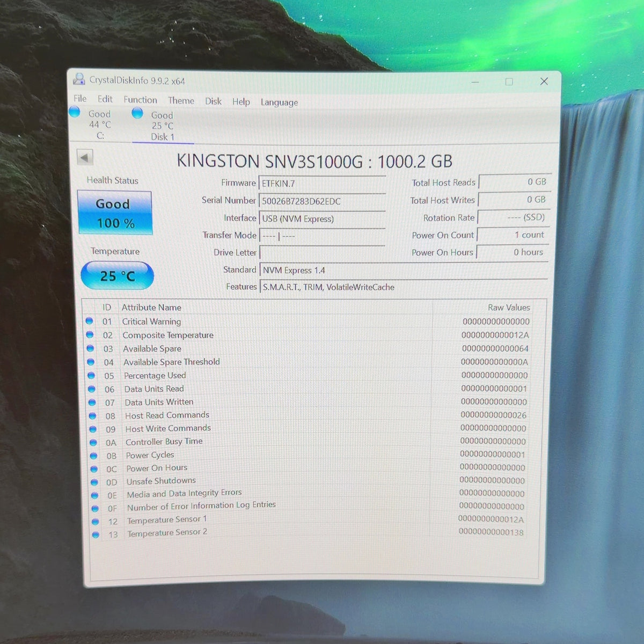Click the status dot for Controller Busy Time
This screenshot has height=644, width=644.
point(93,442)
